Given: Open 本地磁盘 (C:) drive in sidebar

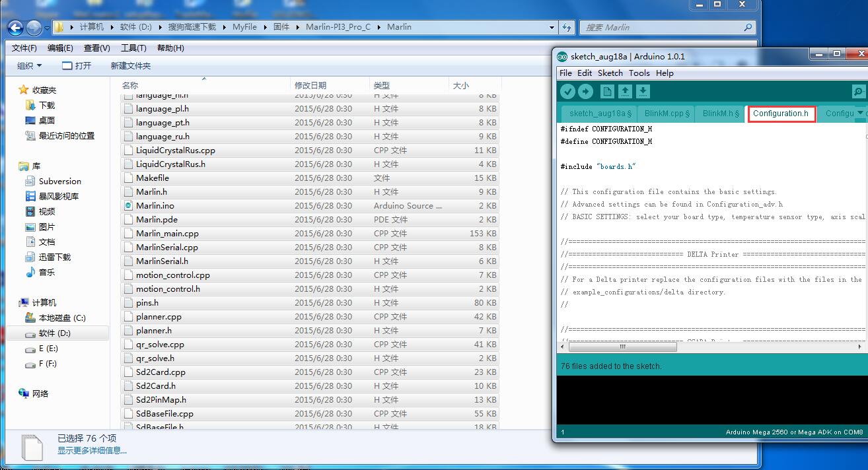Looking at the screenshot, I should (62, 318).
